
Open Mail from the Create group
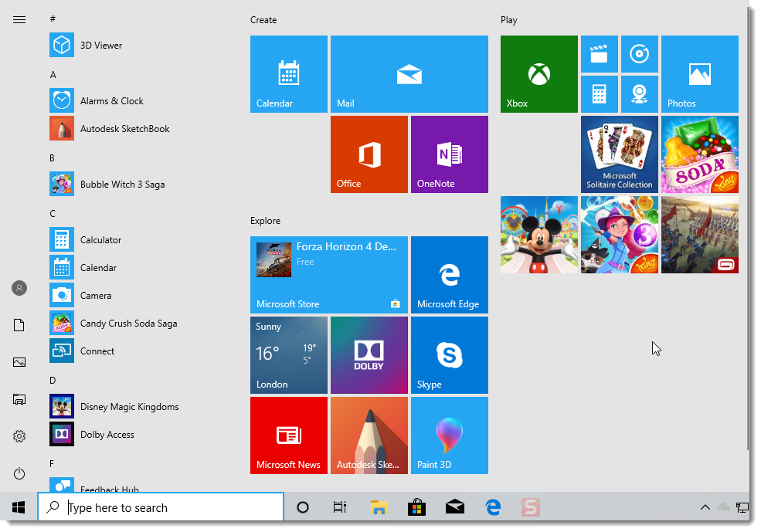[409, 73]
